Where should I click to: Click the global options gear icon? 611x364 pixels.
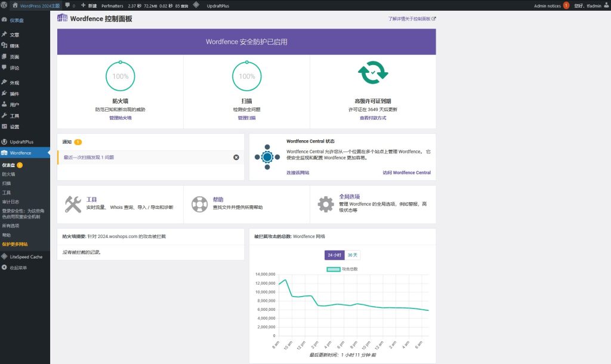326,204
